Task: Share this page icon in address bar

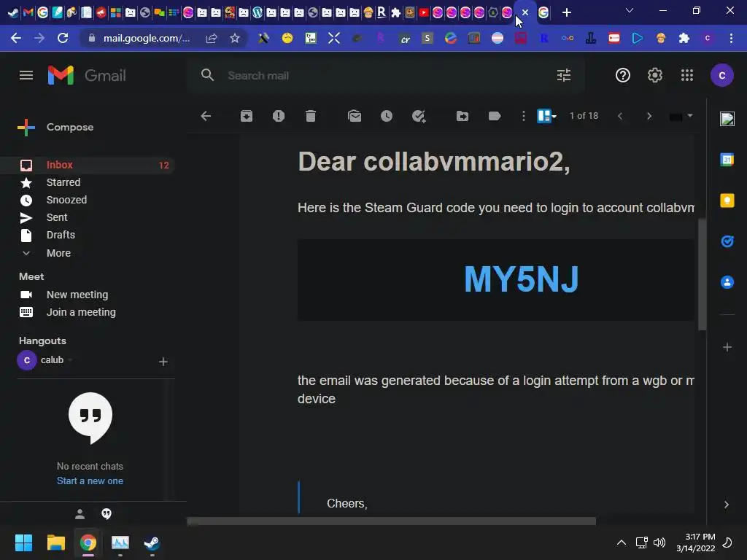Action: coord(211,38)
